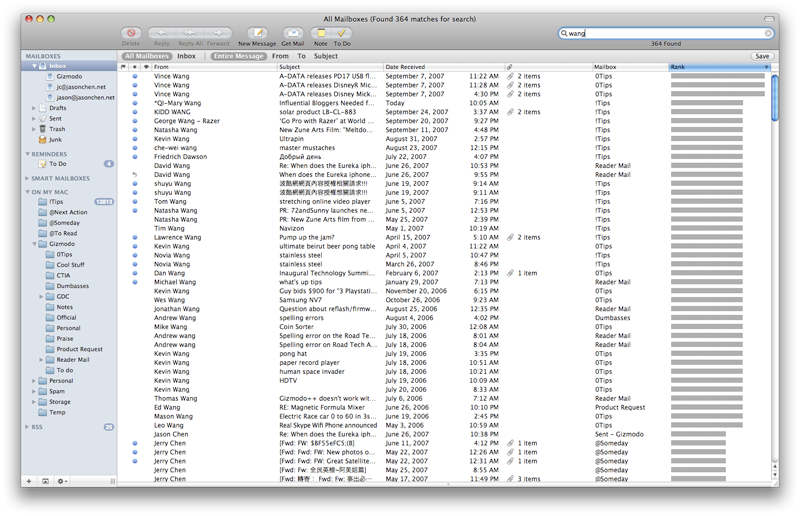Click the Forward arrow icon
This screenshot has width=800, height=516.
coord(218,33)
